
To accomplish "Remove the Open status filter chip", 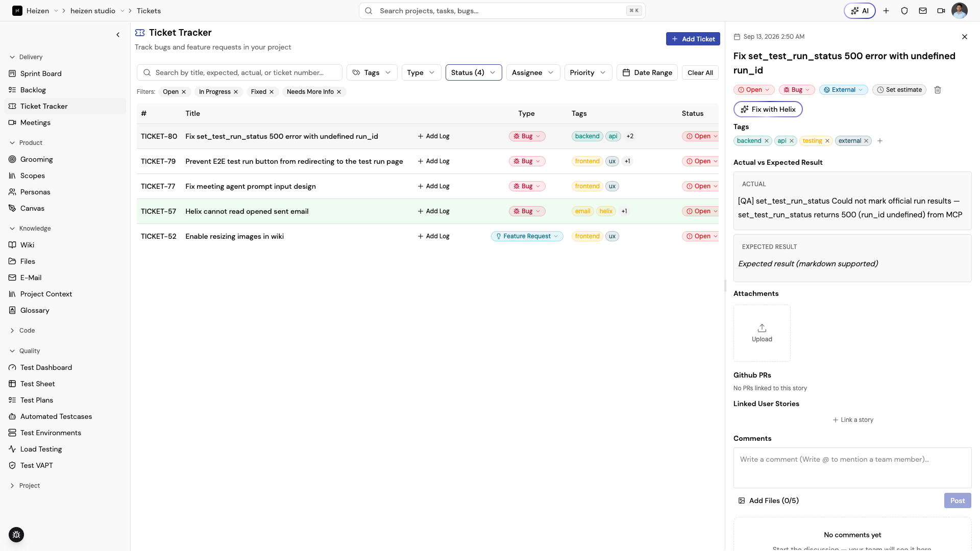I will (184, 92).
